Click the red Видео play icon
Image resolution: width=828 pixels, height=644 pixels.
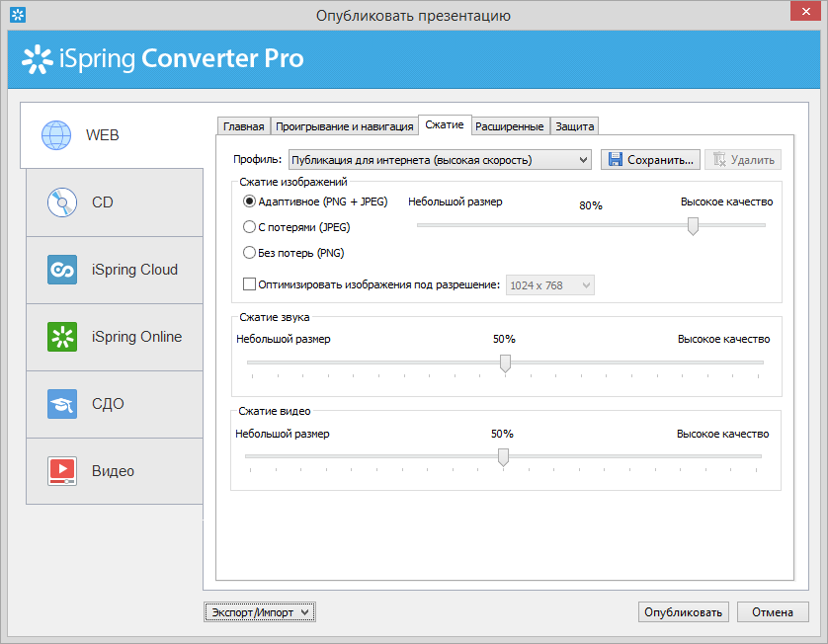(x=62, y=471)
